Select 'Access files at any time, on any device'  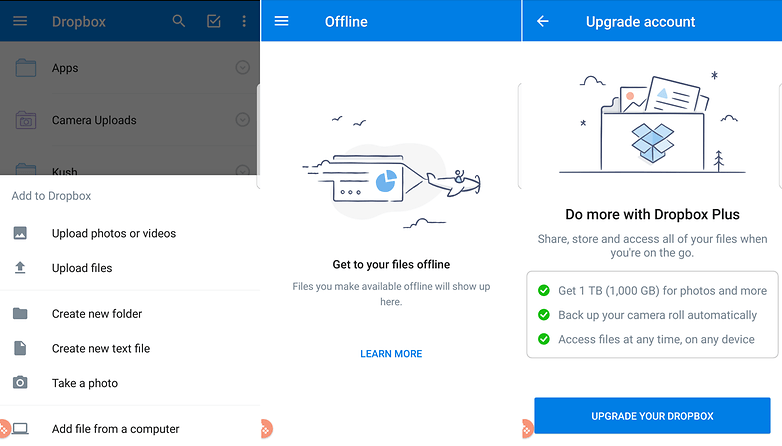tap(656, 339)
